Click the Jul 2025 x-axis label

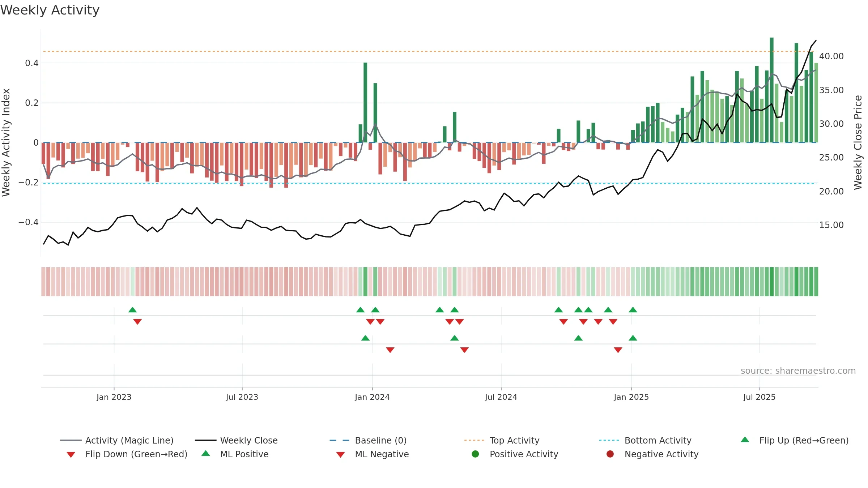coord(759,397)
